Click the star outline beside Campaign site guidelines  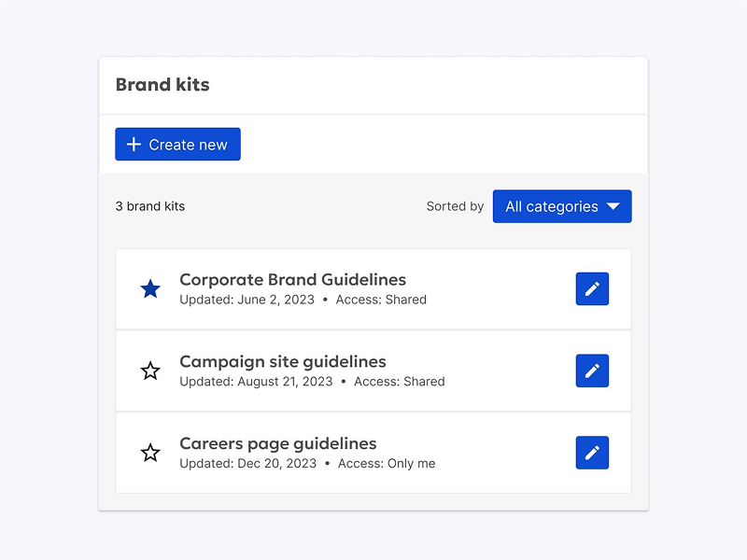(151, 371)
